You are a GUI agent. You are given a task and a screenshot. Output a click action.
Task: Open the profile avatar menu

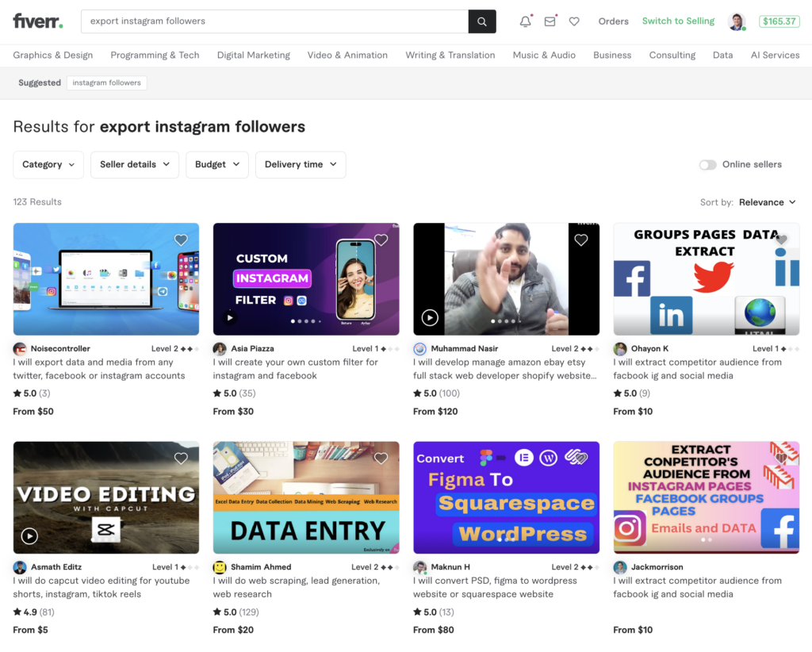[736, 21]
